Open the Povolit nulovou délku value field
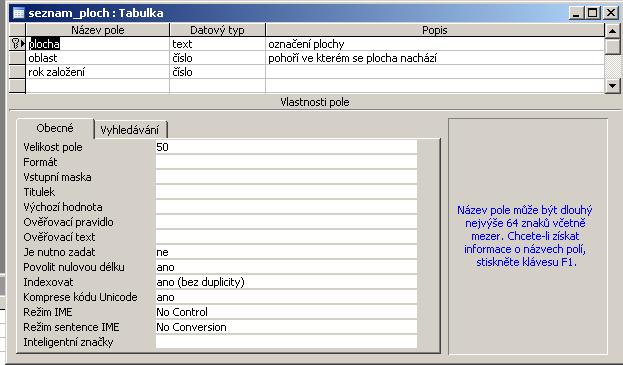623x365 pixels. pos(286,267)
